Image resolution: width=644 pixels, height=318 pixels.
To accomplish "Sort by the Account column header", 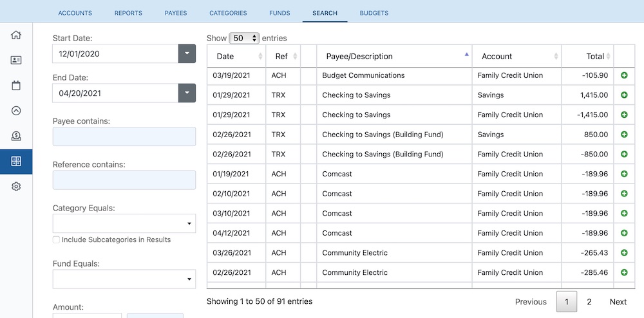I will point(516,56).
